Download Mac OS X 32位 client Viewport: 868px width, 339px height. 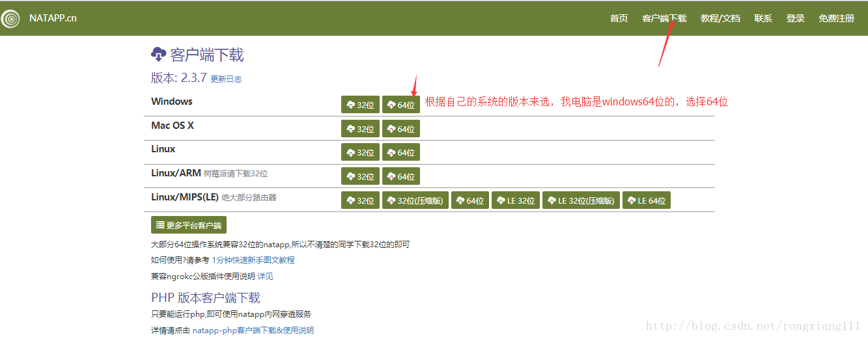(360, 129)
